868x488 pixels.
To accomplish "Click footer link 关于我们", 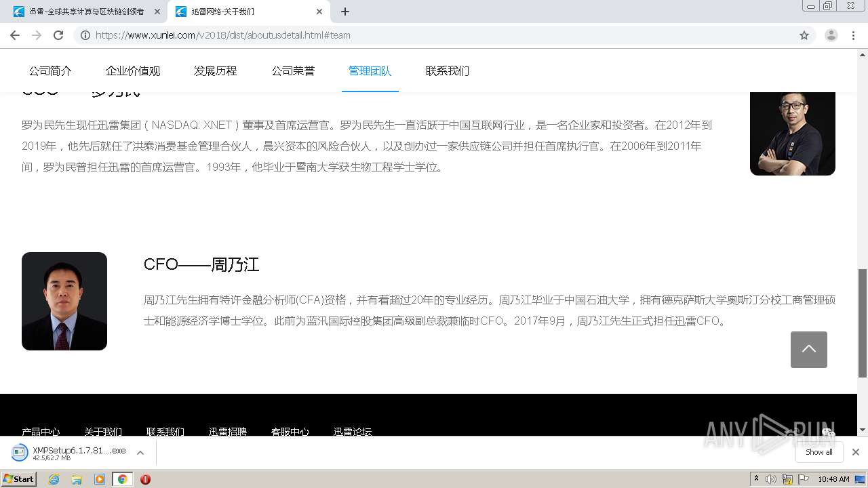I will 103,431.
